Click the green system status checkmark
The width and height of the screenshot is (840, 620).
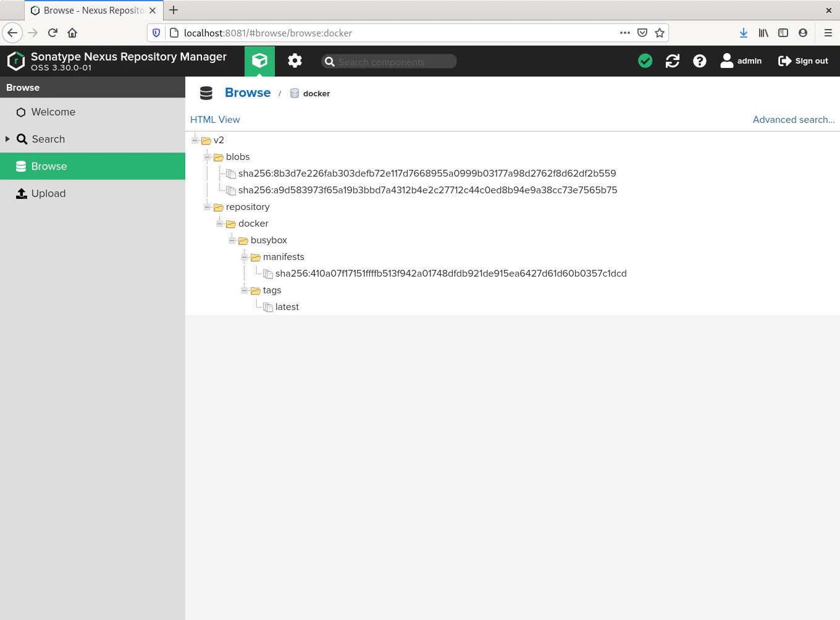click(x=645, y=61)
